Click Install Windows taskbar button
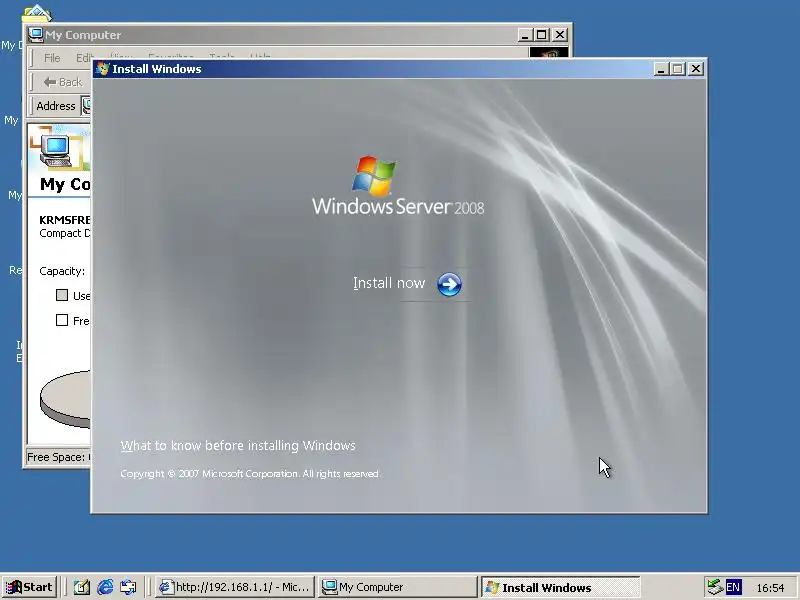Screen dimensions: 800x600 point(560,587)
